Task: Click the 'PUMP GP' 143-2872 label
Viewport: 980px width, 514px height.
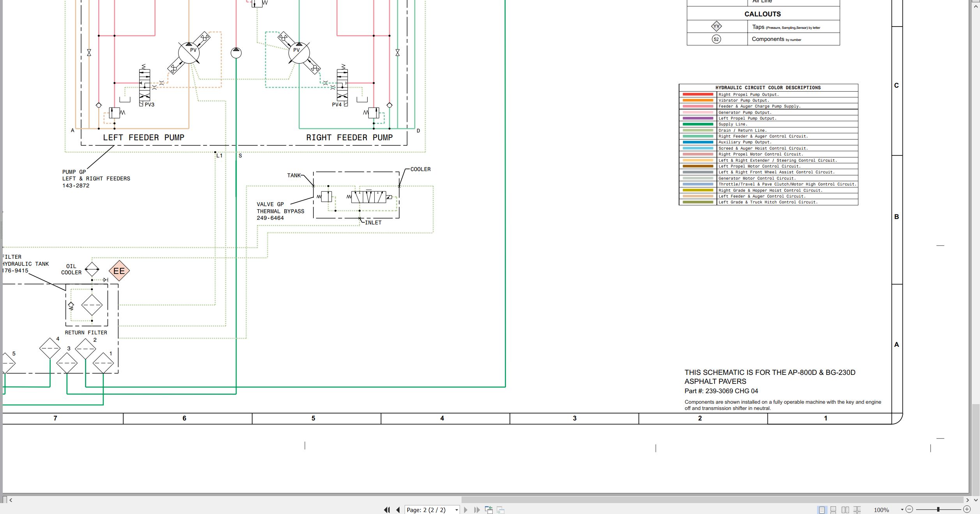Action: [96, 178]
